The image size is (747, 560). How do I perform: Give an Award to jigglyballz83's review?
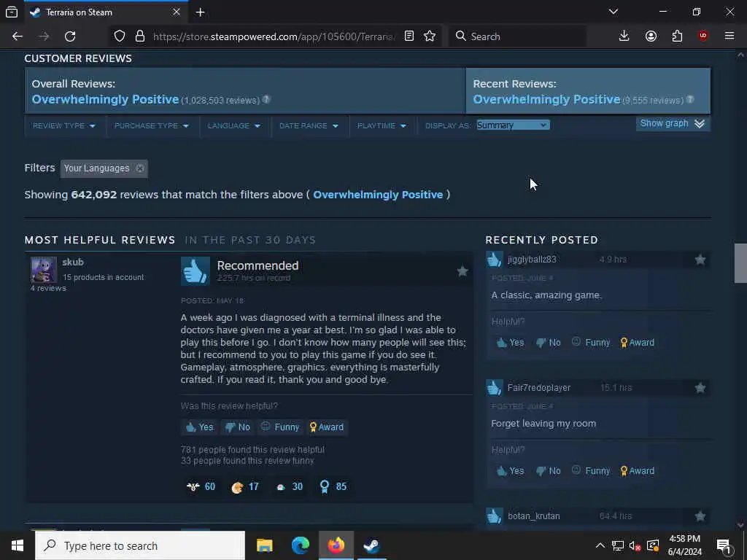638,343
